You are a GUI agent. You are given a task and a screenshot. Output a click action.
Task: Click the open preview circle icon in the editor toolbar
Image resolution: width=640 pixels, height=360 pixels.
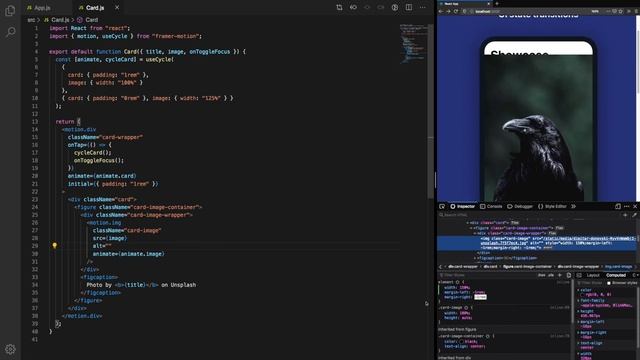click(x=395, y=7)
